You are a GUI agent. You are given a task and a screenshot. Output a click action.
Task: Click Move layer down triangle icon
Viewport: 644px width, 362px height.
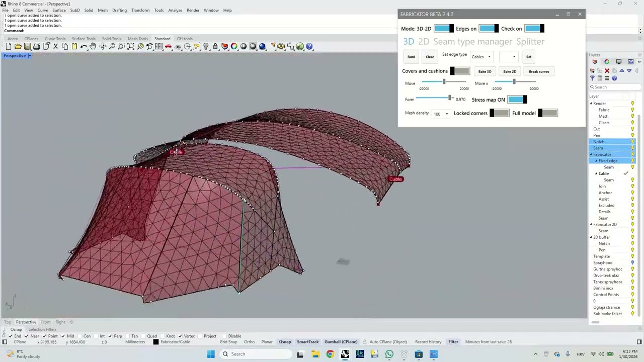pyautogui.click(x=629, y=71)
